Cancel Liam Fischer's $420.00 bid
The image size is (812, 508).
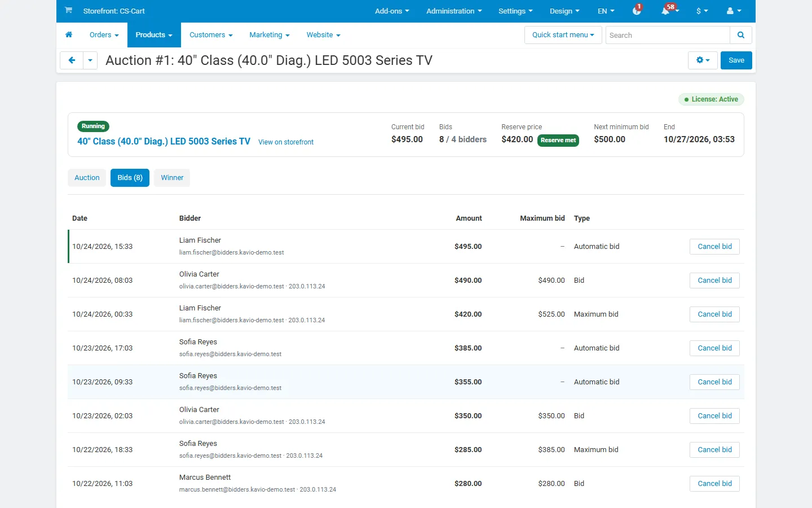coord(714,314)
